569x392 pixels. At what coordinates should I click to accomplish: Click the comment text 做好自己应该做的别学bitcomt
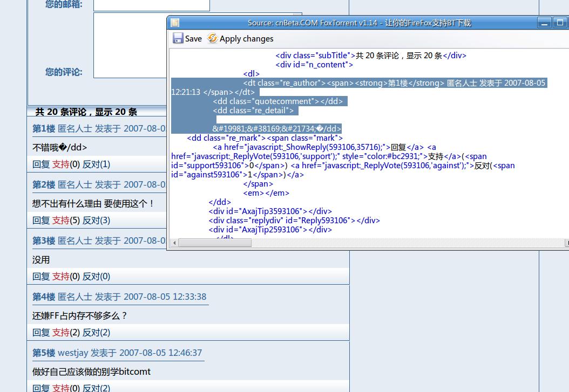point(91,372)
